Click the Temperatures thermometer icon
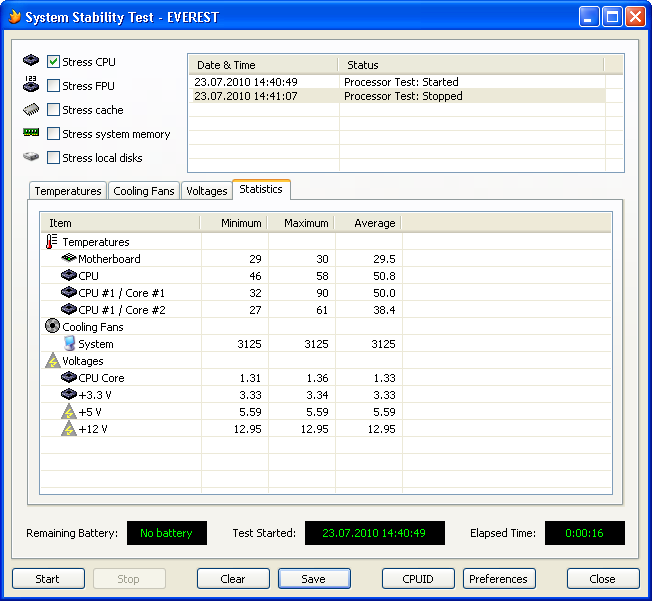The width and height of the screenshot is (652, 601). (x=52, y=242)
